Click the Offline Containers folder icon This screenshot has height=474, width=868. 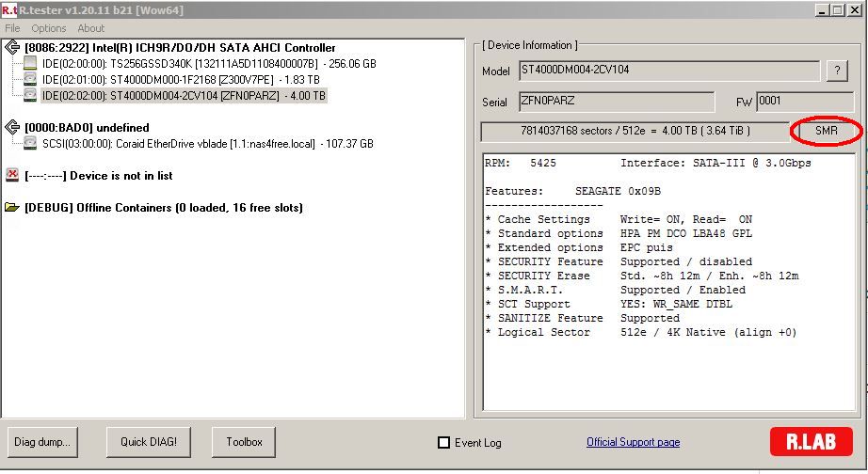click(11, 208)
